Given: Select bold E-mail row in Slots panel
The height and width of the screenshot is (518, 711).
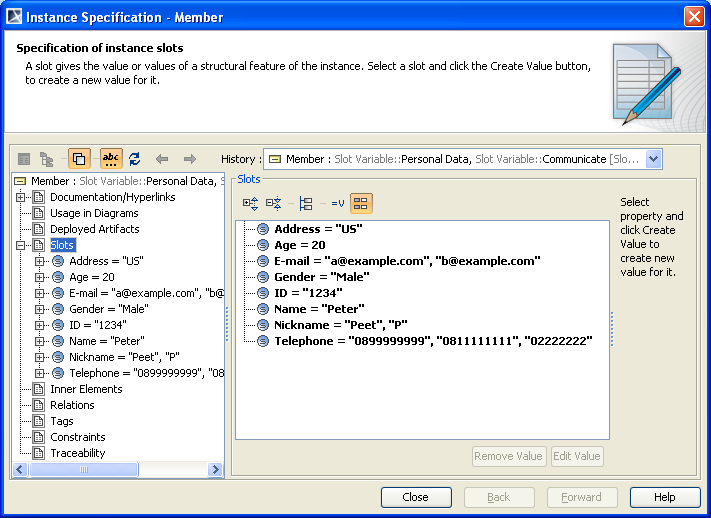Looking at the screenshot, I should 407,261.
